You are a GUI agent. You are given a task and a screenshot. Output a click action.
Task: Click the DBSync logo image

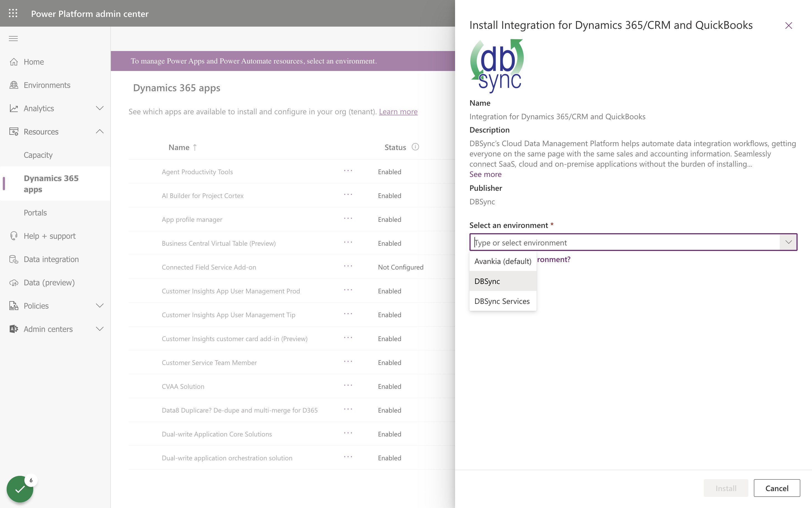[497, 66]
